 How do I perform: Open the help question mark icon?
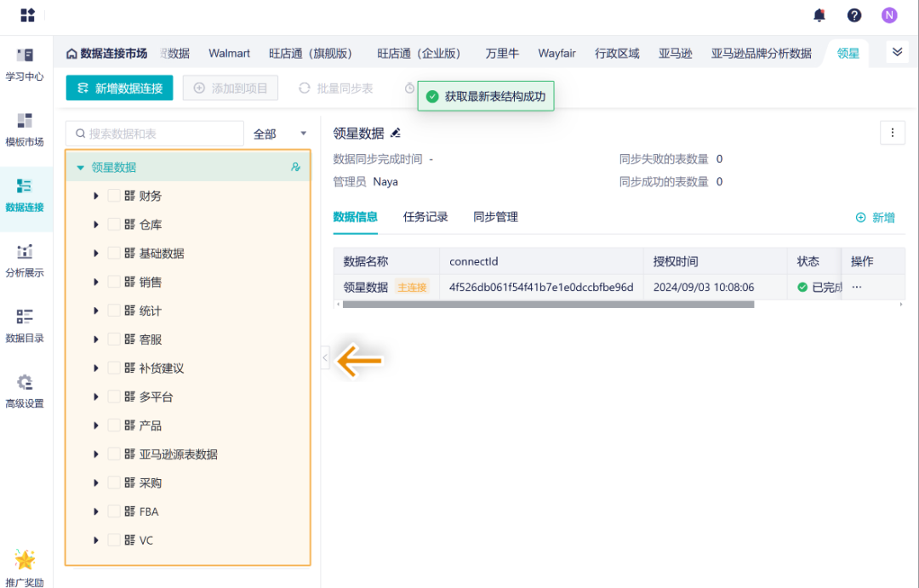(x=854, y=15)
